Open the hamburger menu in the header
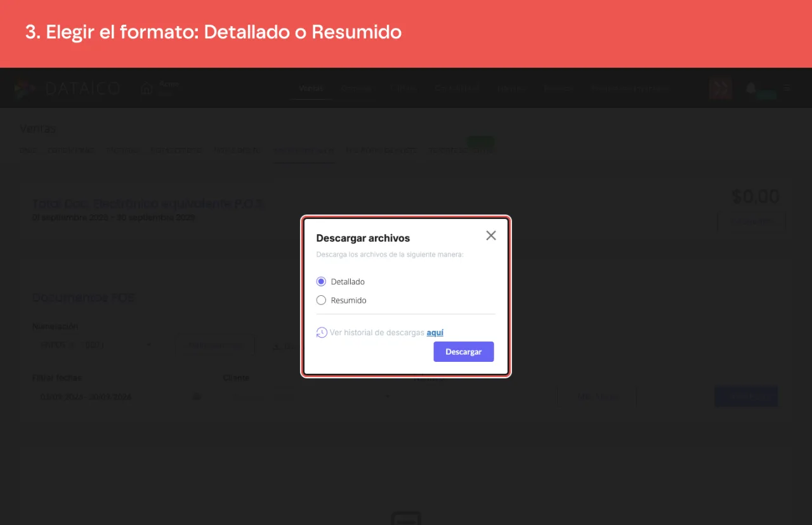Image resolution: width=812 pixels, height=525 pixels. [x=787, y=88]
